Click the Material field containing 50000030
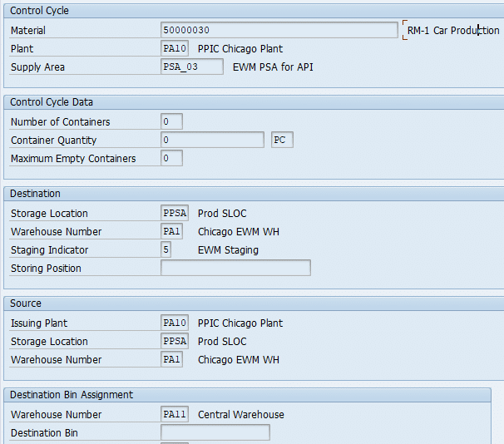The width and height of the screenshot is (504, 444). point(279,30)
